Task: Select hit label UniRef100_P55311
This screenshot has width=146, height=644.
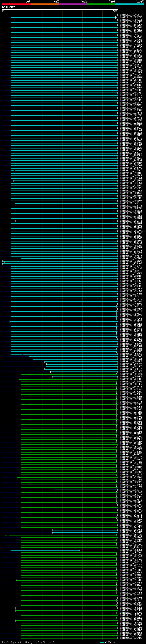Action: coord(131,311)
